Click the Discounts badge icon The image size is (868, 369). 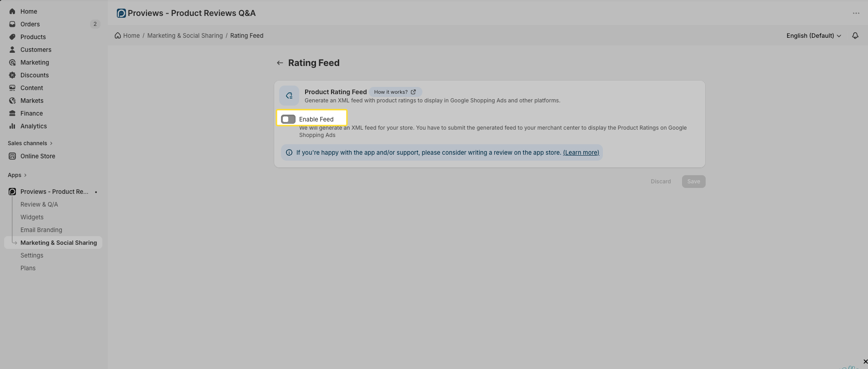pos(12,75)
